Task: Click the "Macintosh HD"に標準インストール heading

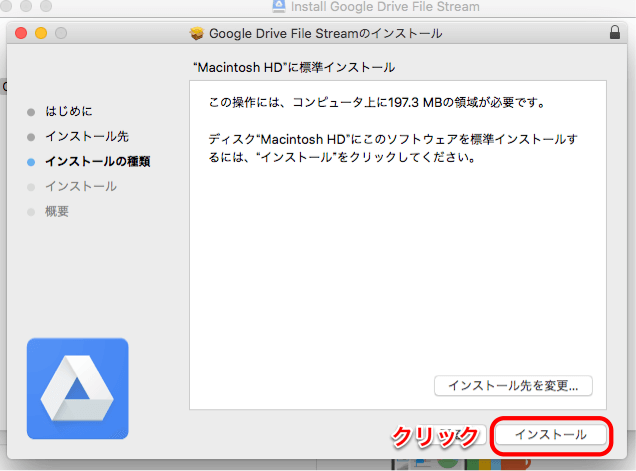Action: coord(293,68)
